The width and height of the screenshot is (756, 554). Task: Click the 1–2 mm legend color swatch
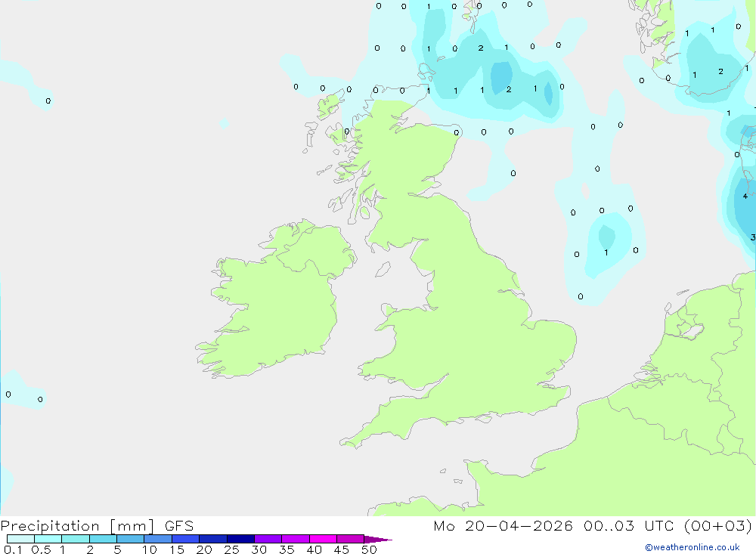click(76, 539)
